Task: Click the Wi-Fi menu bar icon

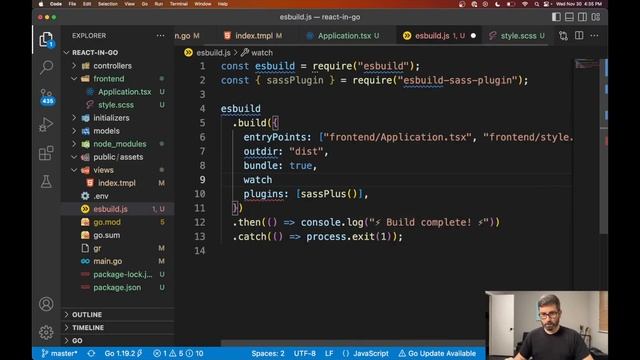Action: [525, 4]
